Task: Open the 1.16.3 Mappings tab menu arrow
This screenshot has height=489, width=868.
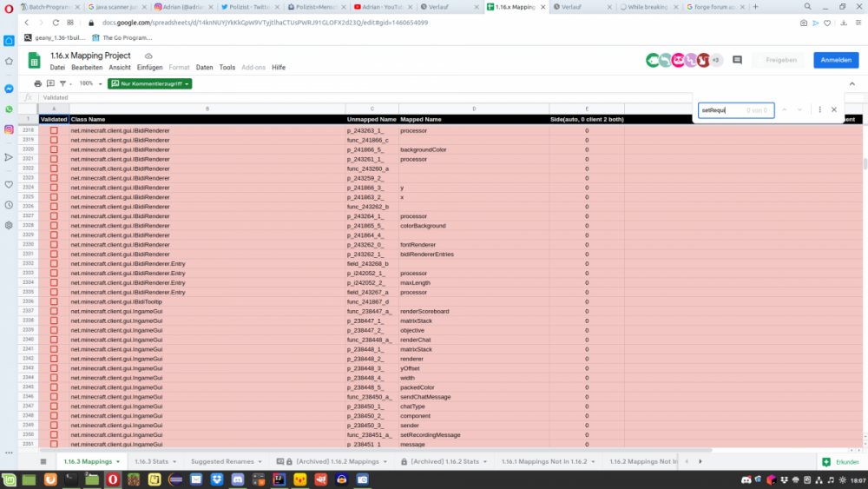Action: 118,461
